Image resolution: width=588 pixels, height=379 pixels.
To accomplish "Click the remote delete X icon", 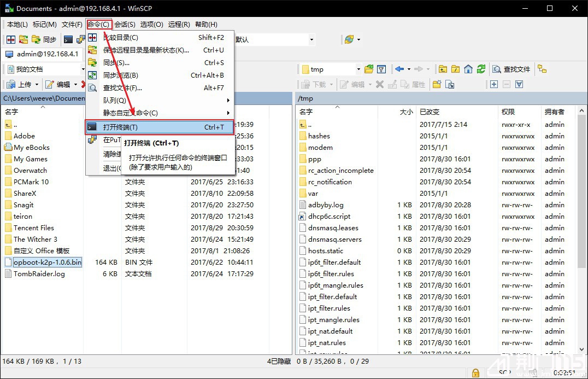I will (x=380, y=84).
